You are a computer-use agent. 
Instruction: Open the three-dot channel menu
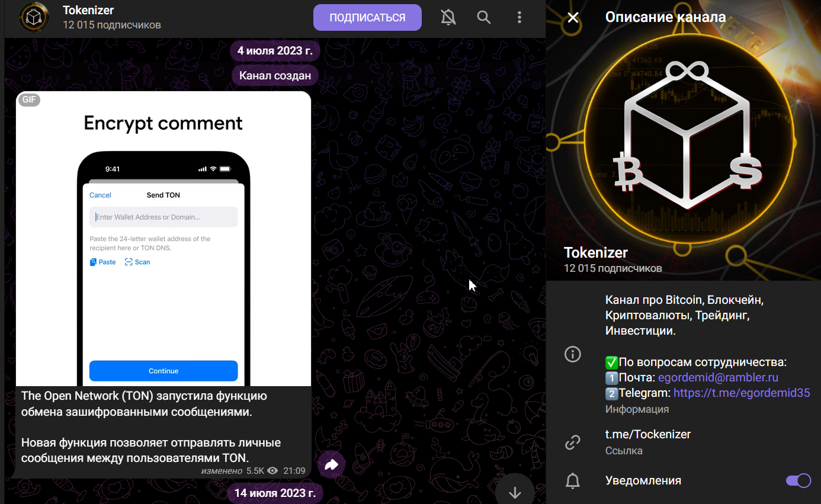click(x=519, y=17)
